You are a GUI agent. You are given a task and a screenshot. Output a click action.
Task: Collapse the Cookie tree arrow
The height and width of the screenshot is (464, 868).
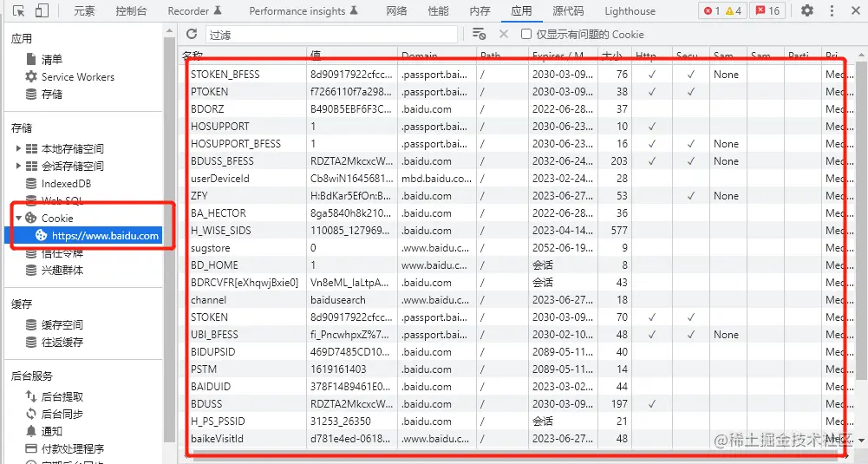coord(18,218)
